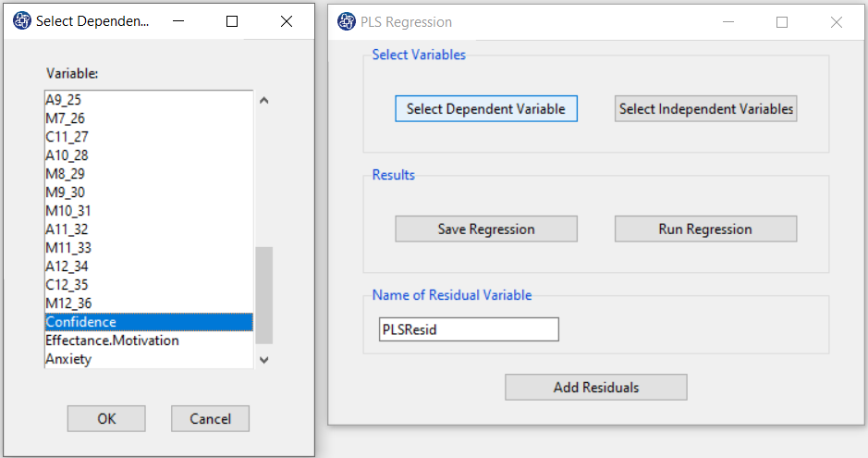Close the PLS Regression window
This screenshot has width=868, height=458.
point(837,22)
